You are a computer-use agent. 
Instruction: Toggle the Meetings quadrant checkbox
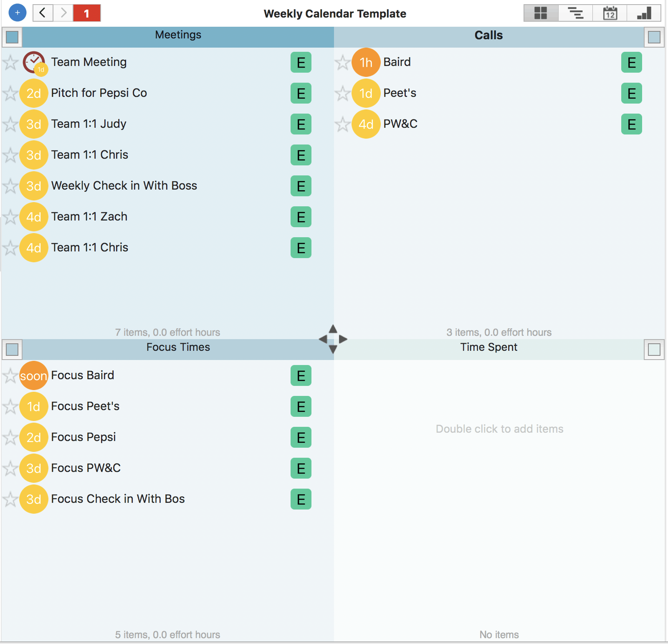coord(12,37)
